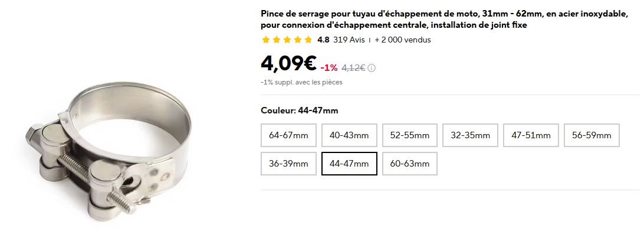Choose the 32-35mm variant
This screenshot has height=231, width=644.
pos(470,135)
